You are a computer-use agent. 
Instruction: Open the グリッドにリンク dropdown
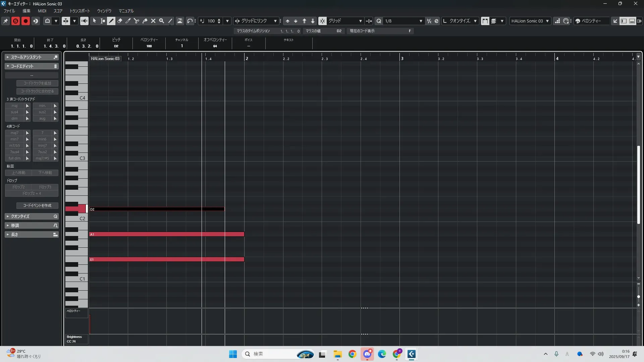275,21
